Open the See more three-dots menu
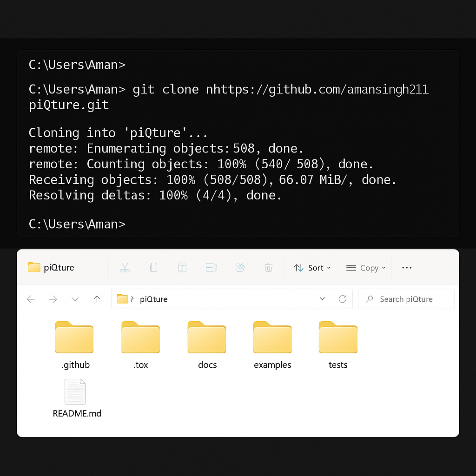476x476 pixels. [407, 268]
